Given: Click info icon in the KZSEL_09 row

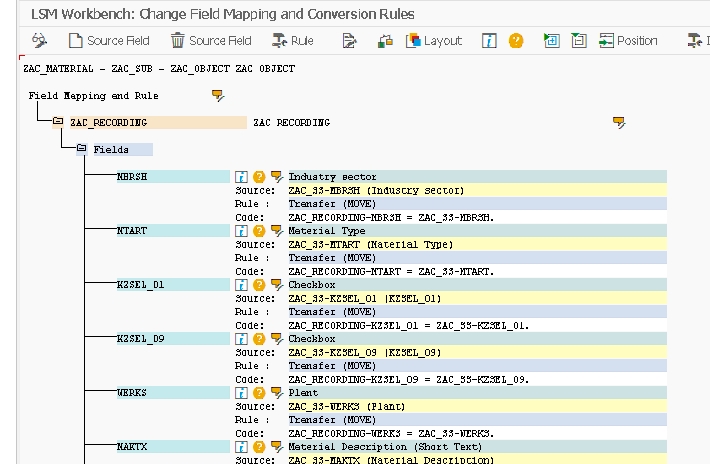Looking at the screenshot, I should point(241,339).
